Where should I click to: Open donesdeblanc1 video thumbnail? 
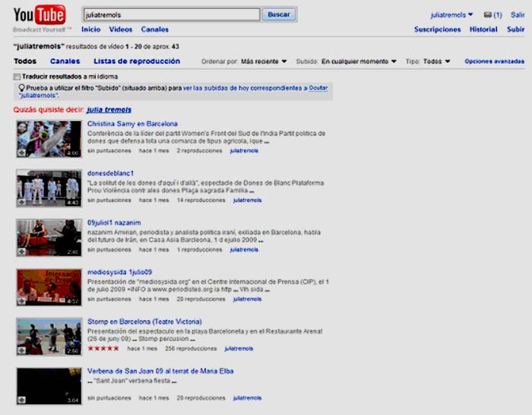coord(49,188)
